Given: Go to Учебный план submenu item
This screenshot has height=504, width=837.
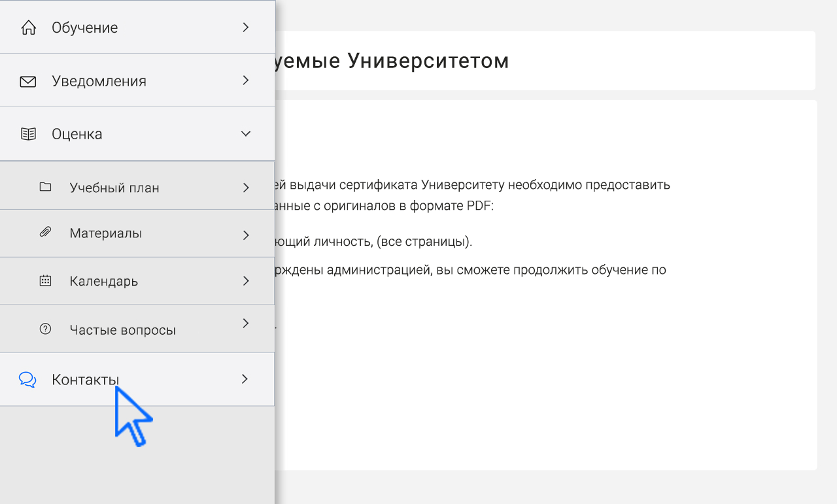Looking at the screenshot, I should coord(137,186).
